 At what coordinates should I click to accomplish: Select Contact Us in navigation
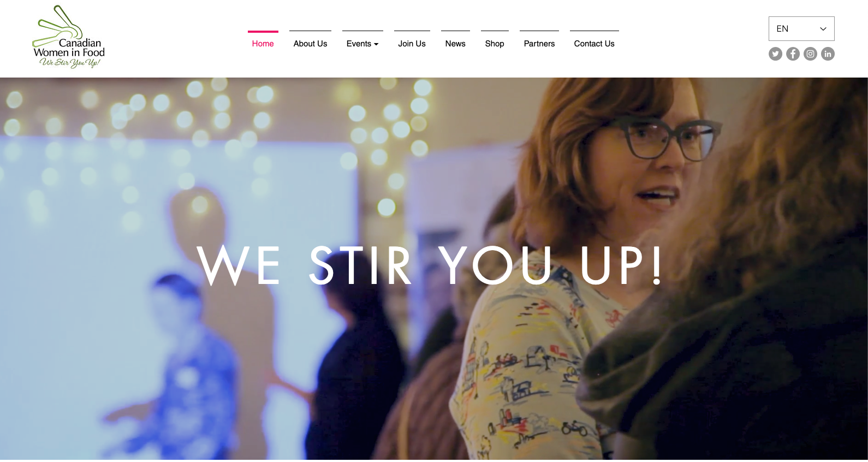pos(594,43)
